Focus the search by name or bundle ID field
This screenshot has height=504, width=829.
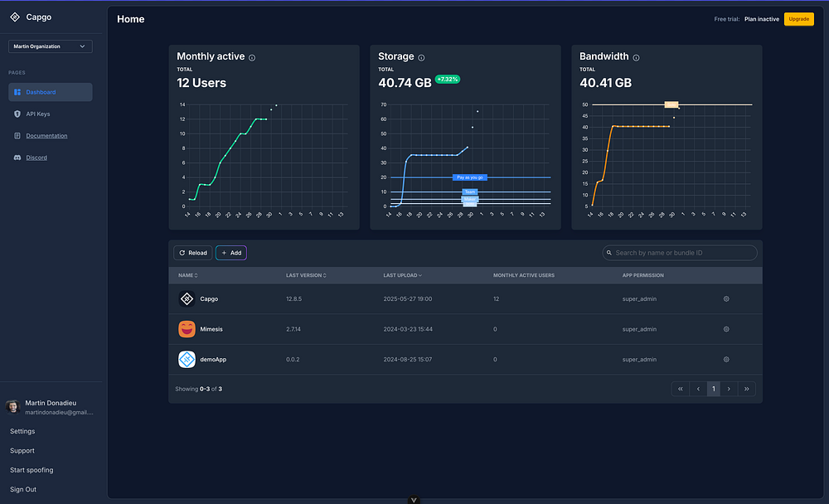coord(680,253)
